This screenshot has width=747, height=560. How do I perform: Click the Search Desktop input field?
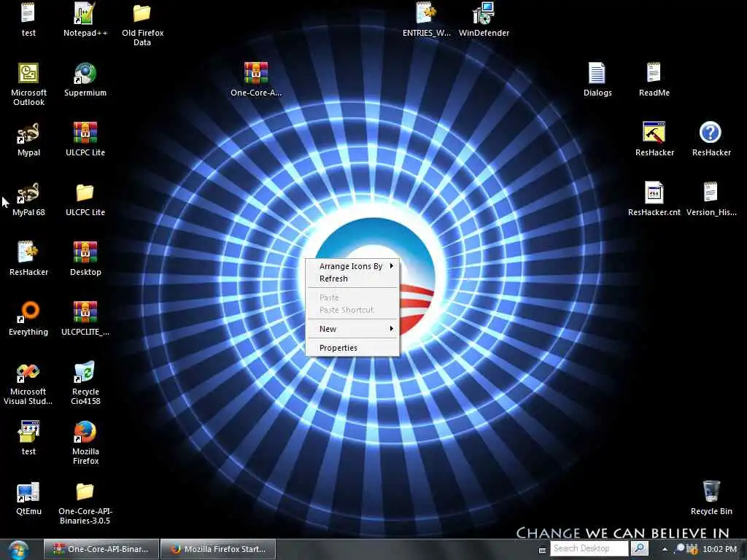[x=589, y=548]
